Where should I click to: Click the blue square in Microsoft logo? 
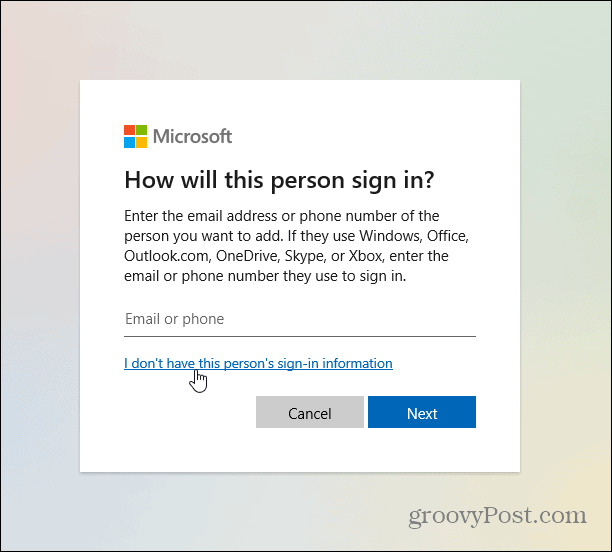129,142
